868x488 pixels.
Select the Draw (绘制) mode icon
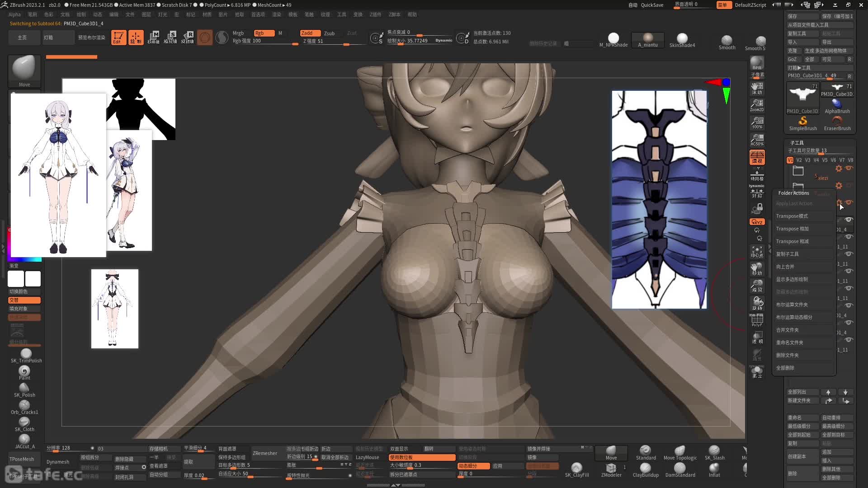[136, 37]
